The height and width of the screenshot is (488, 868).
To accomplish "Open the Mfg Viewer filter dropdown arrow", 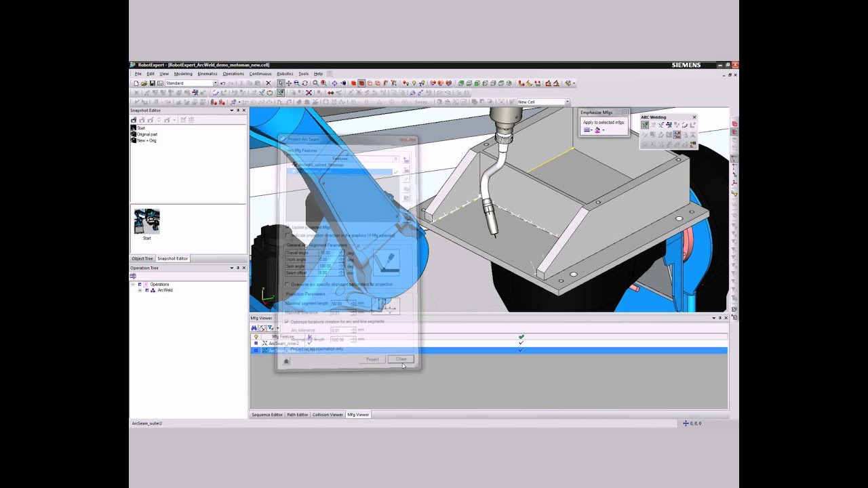I will pyautogui.click(x=277, y=328).
